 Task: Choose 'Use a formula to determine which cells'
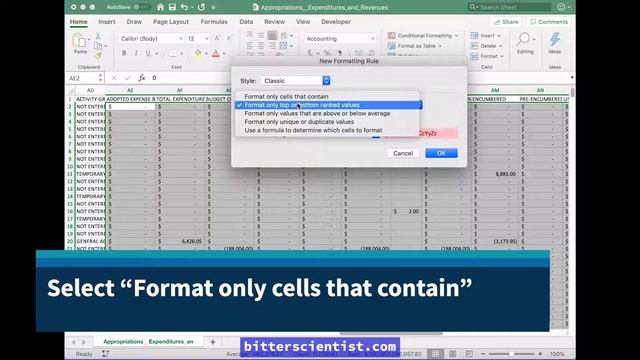[327, 130]
